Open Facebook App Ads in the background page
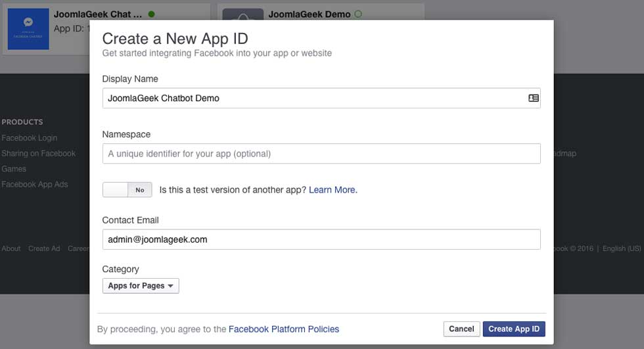This screenshot has height=349, width=644. 34,184
